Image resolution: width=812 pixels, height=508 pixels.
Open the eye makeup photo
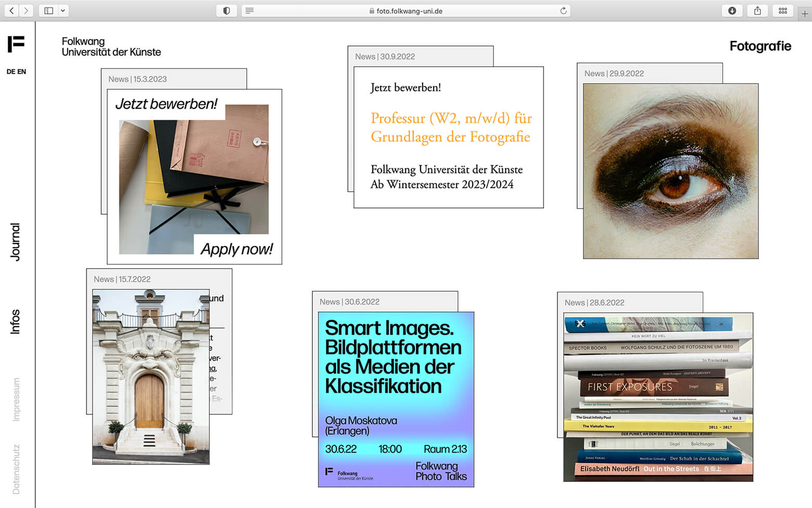point(670,171)
